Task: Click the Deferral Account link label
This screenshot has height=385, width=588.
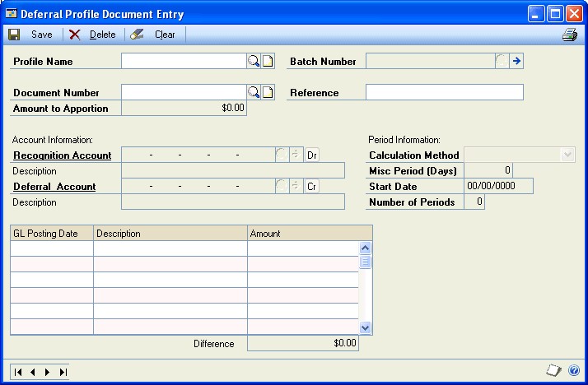Action: click(54, 187)
